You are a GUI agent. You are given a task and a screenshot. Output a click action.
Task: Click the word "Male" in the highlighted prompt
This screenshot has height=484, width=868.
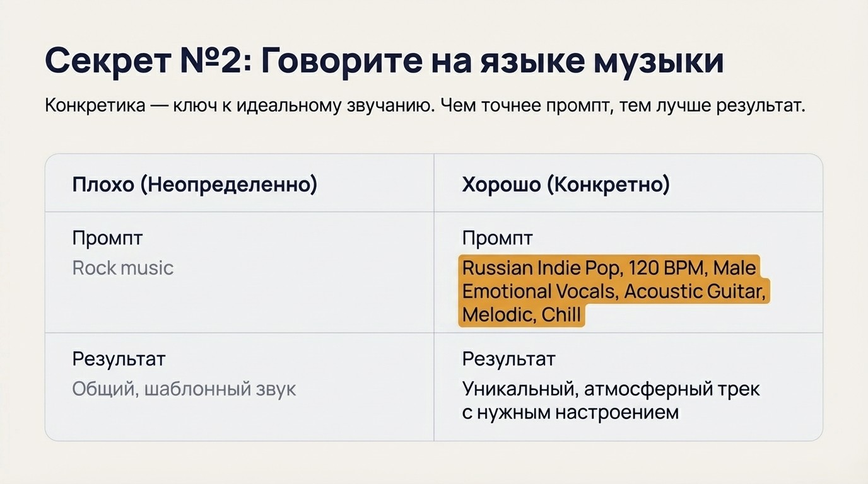(734, 268)
